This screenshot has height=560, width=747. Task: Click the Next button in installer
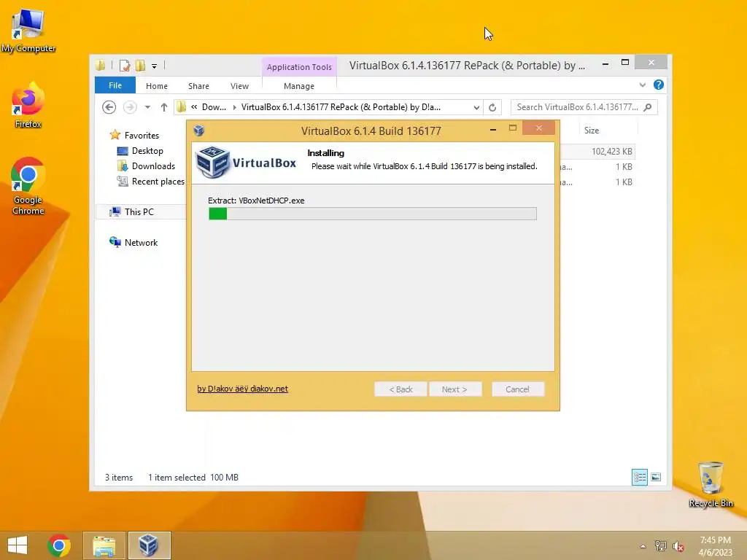click(x=455, y=389)
